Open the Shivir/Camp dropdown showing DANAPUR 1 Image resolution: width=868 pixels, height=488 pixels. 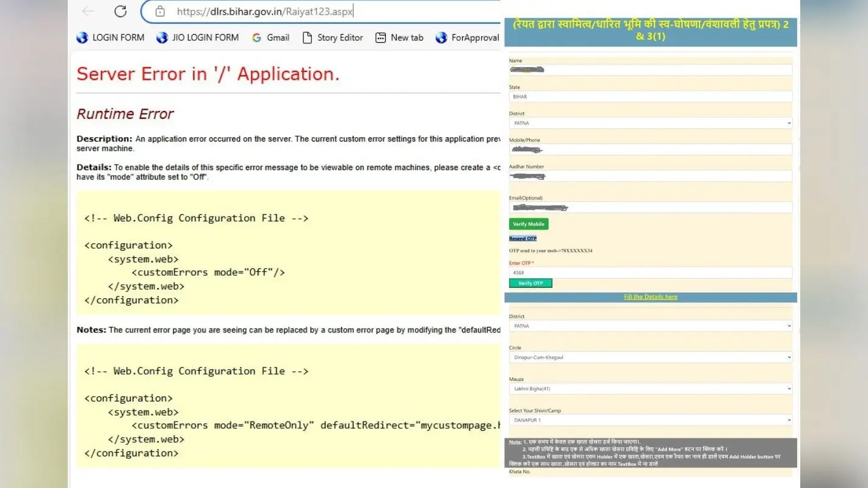coord(651,420)
